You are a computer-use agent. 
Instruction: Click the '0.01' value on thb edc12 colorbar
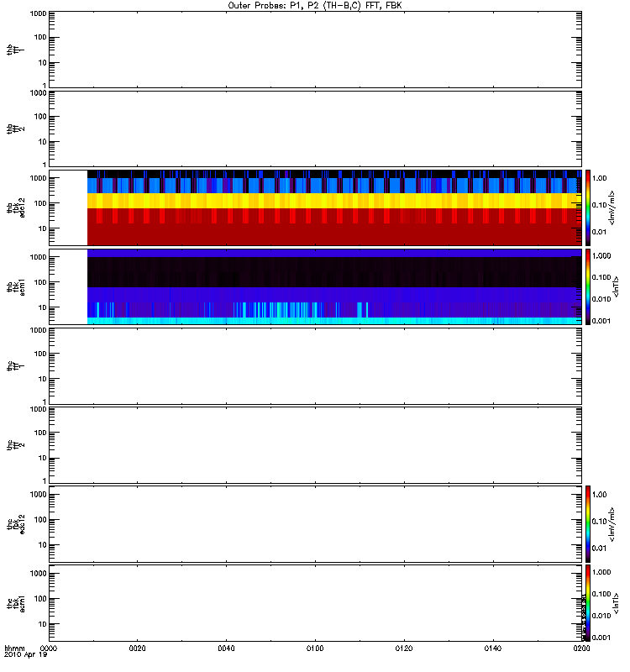[600, 232]
